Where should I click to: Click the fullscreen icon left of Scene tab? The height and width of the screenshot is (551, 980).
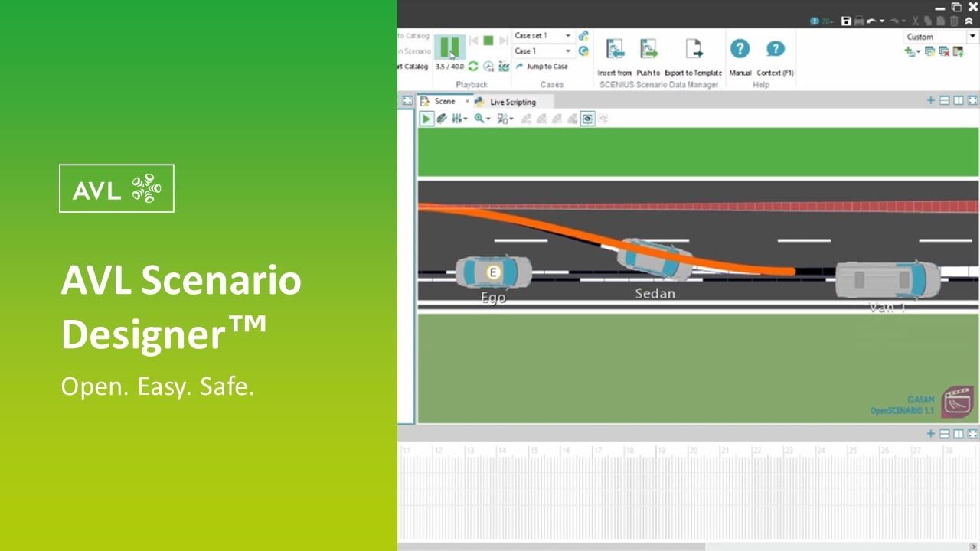[x=407, y=101]
